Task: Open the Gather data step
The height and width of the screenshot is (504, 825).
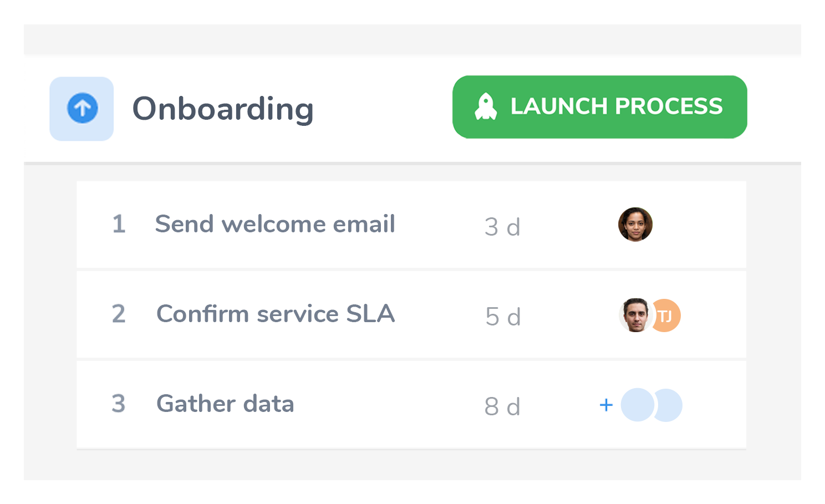Action: [411, 405]
